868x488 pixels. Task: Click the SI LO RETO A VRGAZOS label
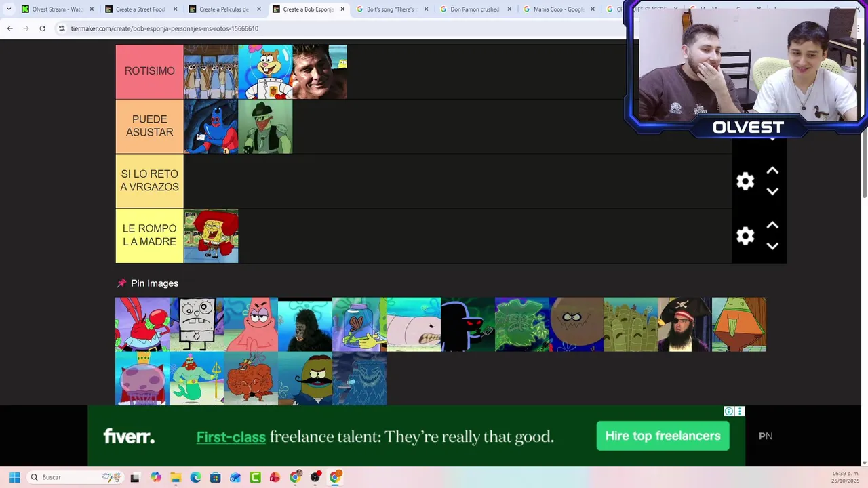tap(149, 181)
